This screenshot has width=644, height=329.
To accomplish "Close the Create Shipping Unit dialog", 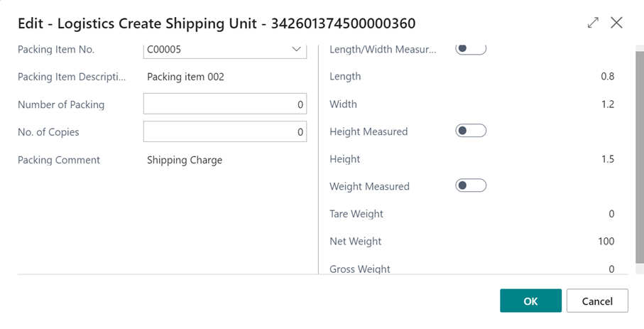I will coord(616,23).
